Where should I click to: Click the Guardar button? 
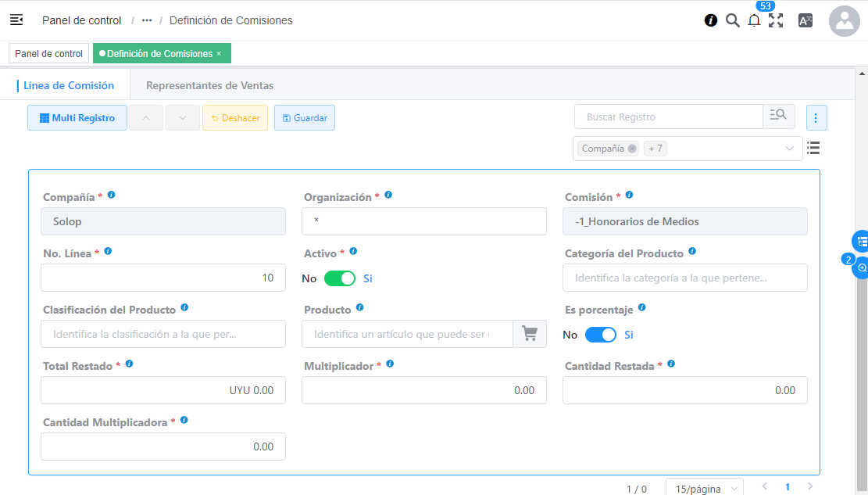point(305,118)
